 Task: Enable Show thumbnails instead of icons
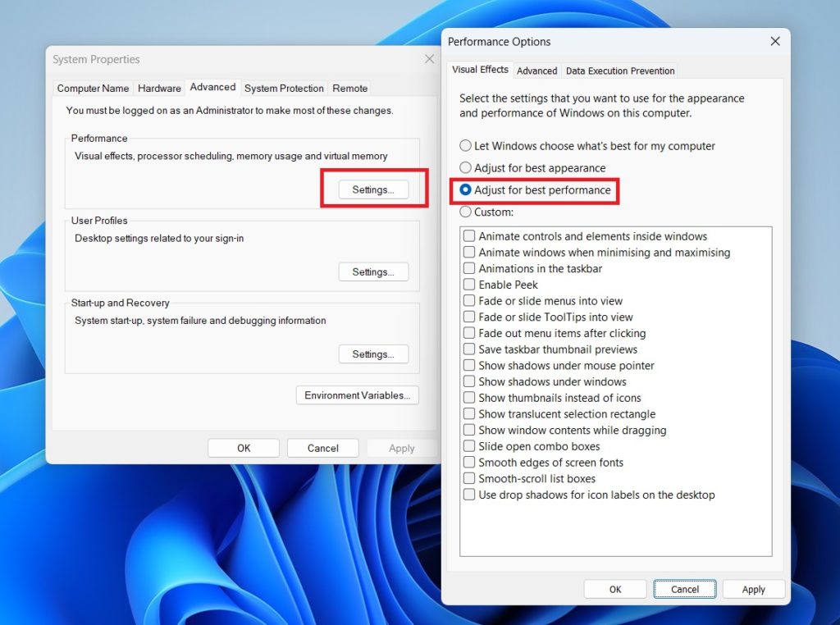click(x=469, y=397)
